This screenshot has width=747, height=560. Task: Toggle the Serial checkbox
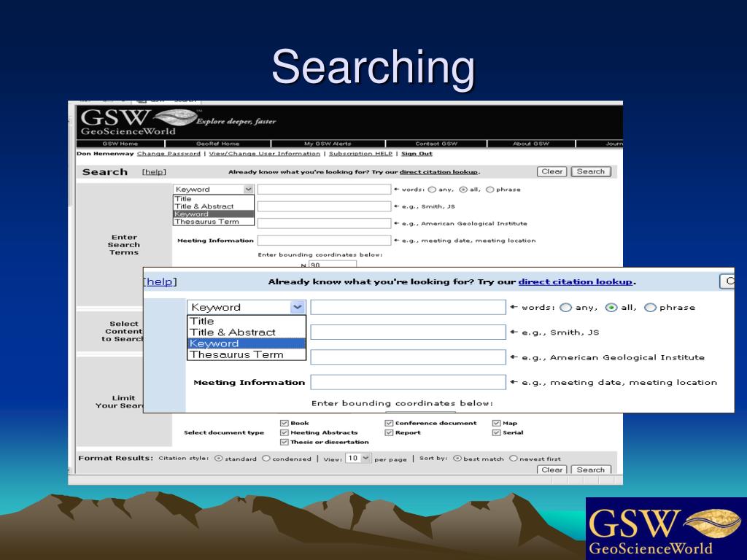pos(496,432)
